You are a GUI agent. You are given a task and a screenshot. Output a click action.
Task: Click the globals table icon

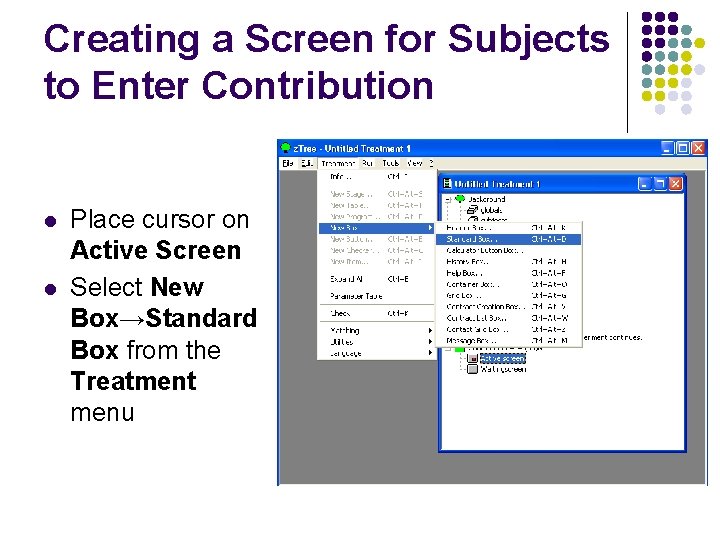tap(472, 210)
